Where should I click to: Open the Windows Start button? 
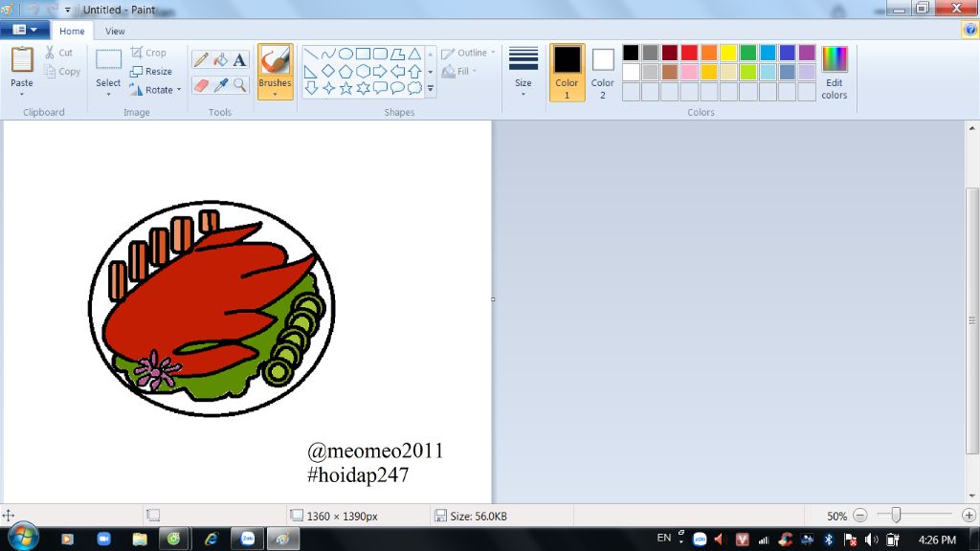coord(23,538)
